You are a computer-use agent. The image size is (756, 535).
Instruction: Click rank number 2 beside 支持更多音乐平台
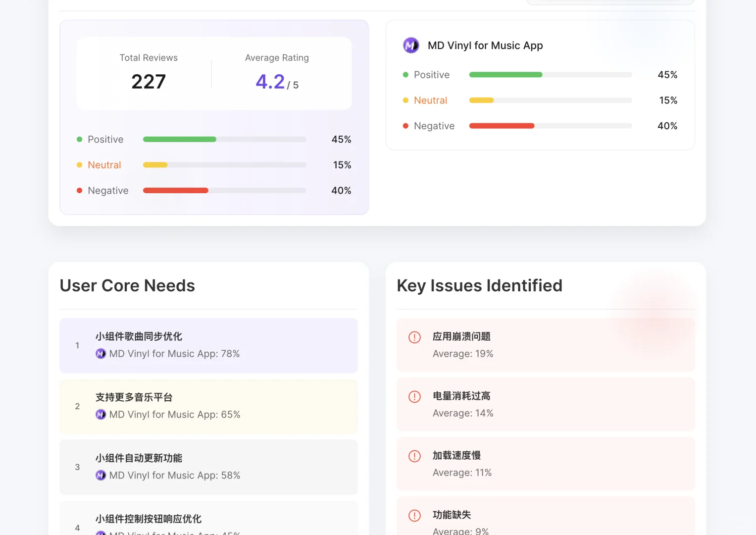(77, 407)
